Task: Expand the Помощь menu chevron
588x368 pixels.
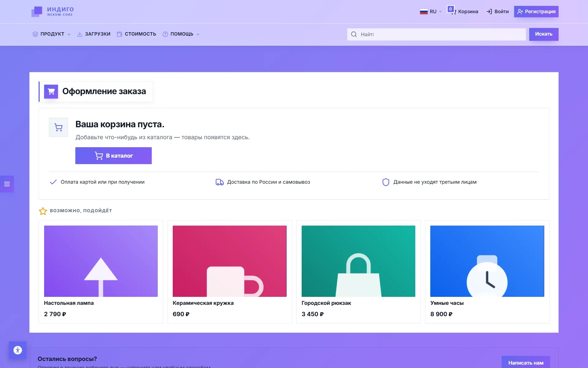Action: tap(198, 34)
